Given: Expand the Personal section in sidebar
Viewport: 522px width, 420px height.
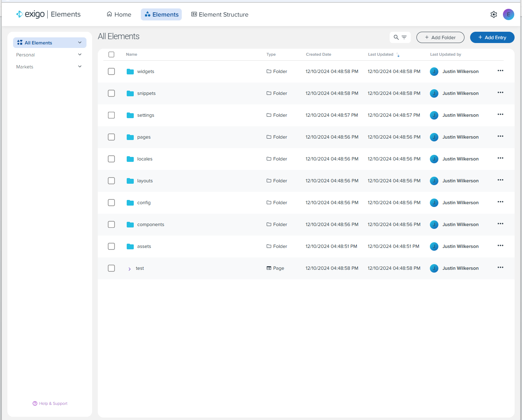Looking at the screenshot, I should point(80,55).
